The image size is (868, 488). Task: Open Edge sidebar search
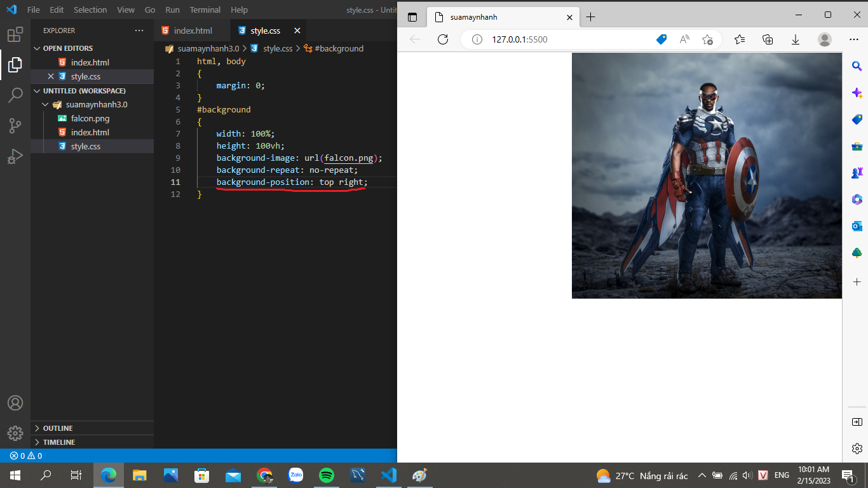coord(857,66)
